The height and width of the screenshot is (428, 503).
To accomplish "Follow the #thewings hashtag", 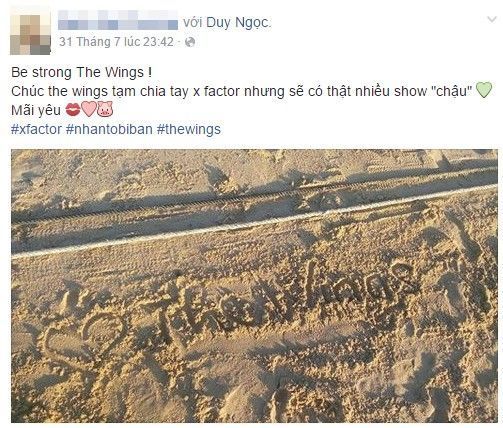I will click(189, 129).
